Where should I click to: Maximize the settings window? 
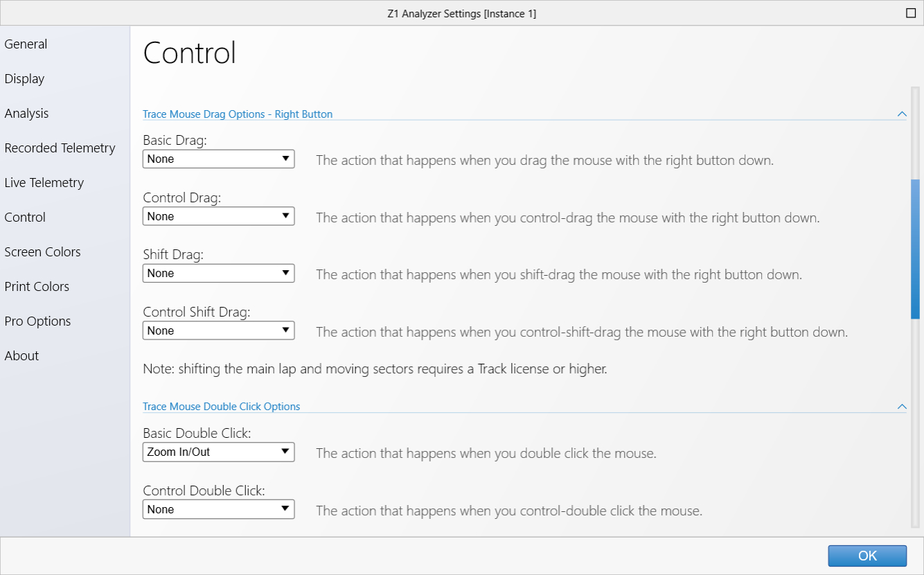(910, 13)
